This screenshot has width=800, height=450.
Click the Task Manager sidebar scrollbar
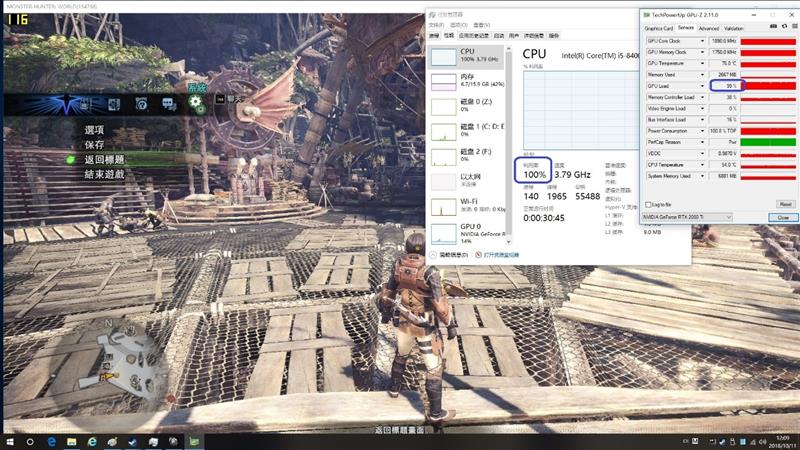[508, 145]
